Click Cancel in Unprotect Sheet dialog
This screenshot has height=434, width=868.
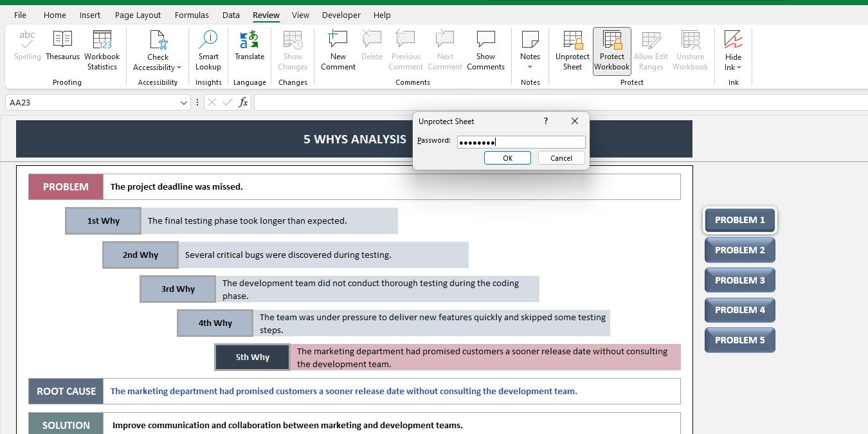[561, 158]
